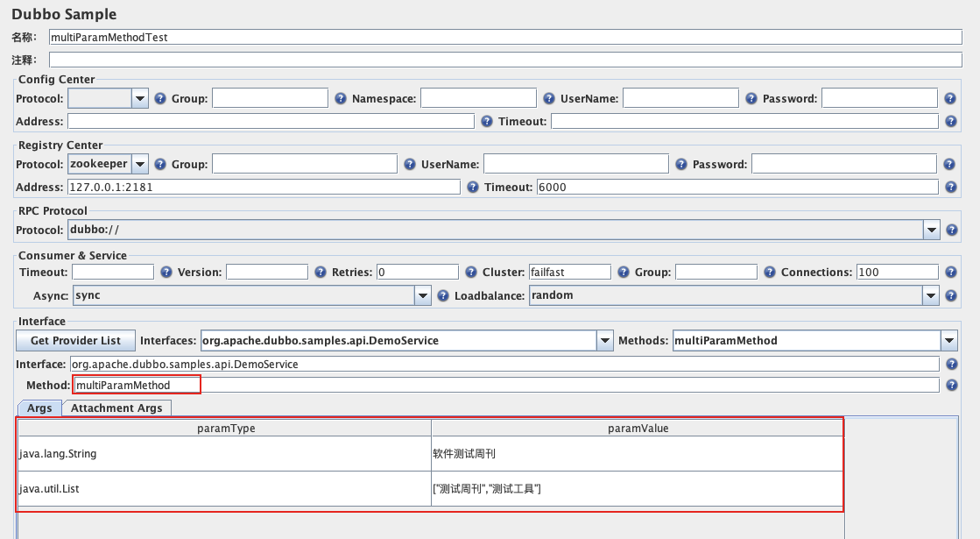Screen dimensions: 980x539
Task: Open help icon for Config Center Address
Action: (x=487, y=121)
